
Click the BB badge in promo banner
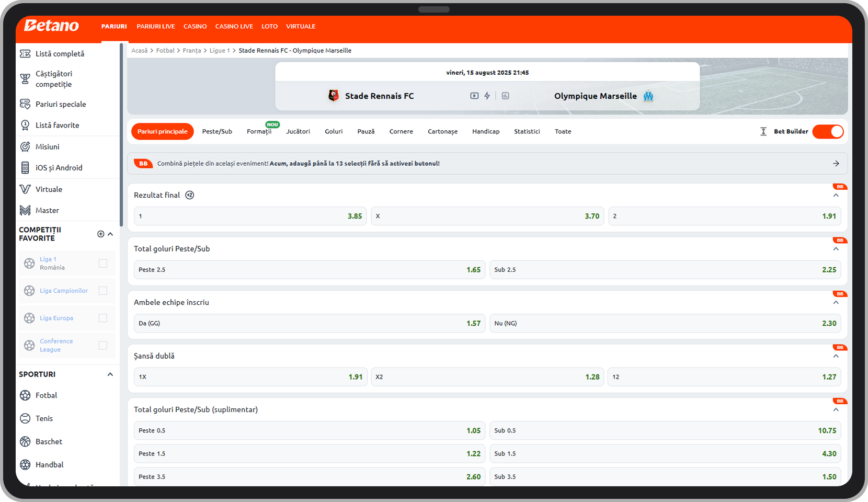tap(143, 164)
